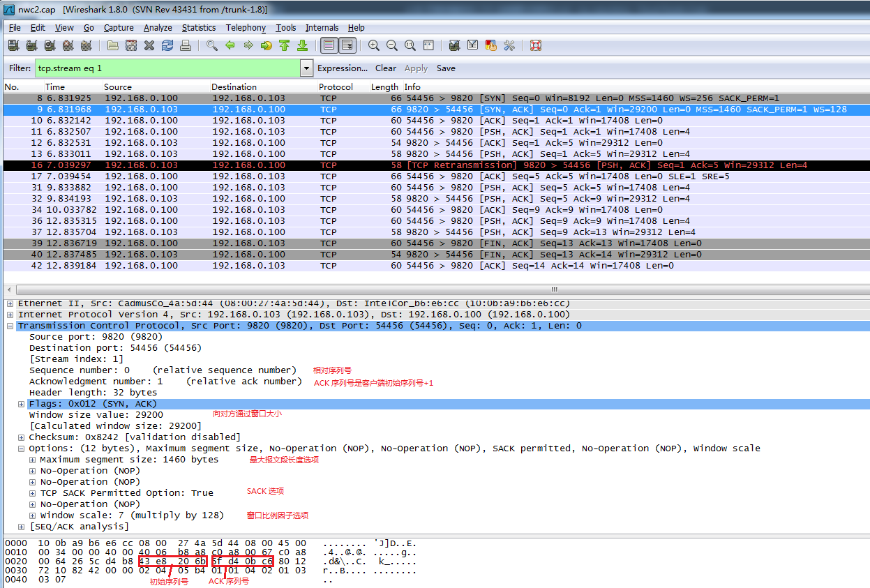Expand the Flags: 0x012 (SYN, ACK) node
870x588 pixels.
(x=22, y=404)
